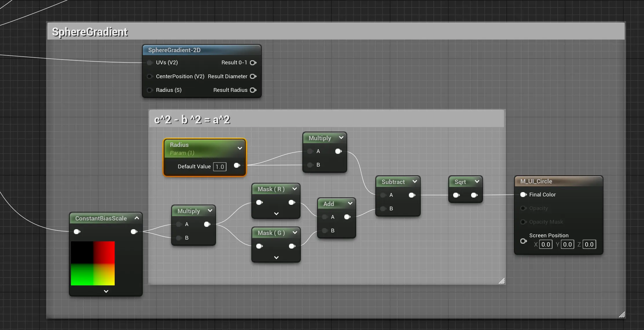Open the Subtract node dropdown chevron

click(x=415, y=182)
